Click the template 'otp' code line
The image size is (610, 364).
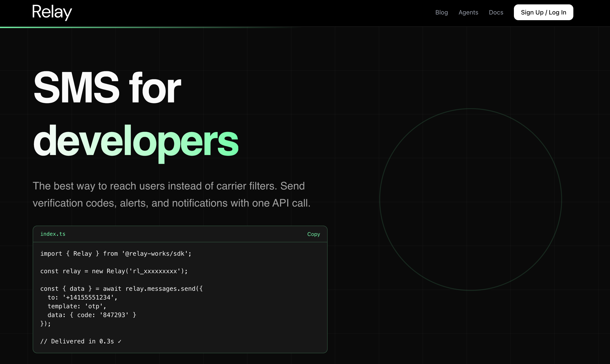[77, 306]
